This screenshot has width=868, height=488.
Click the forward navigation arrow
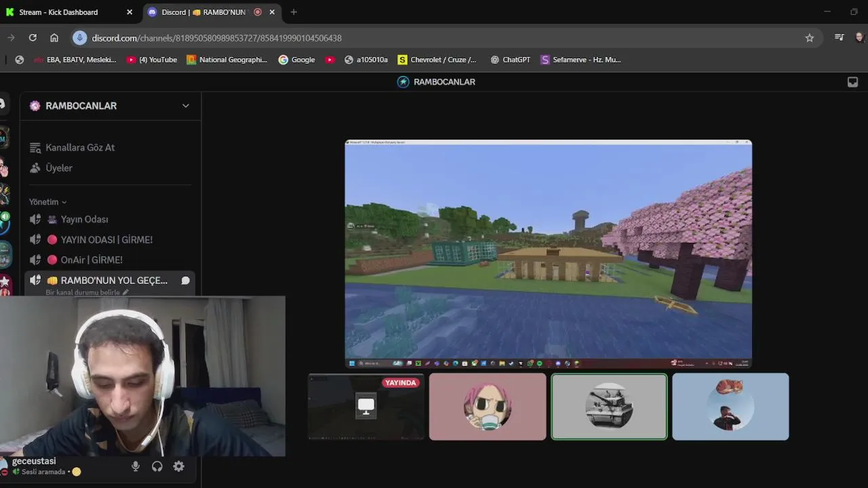coord(11,38)
